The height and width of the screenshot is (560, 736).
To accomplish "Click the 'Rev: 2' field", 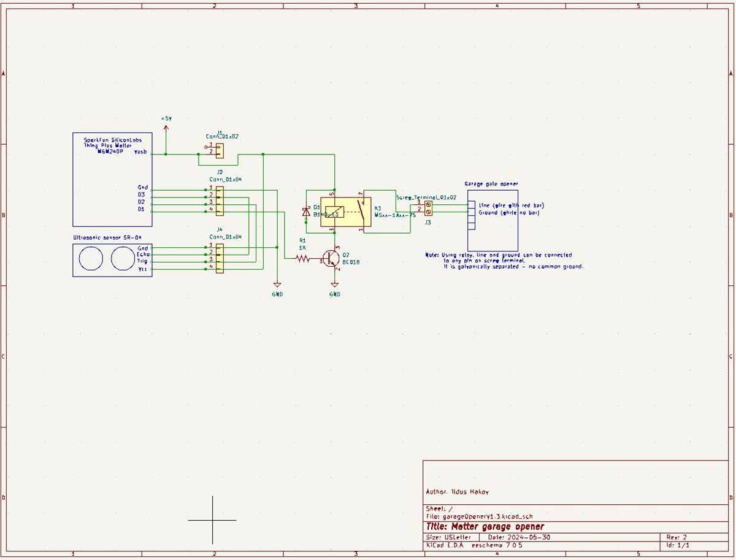I will (677, 537).
